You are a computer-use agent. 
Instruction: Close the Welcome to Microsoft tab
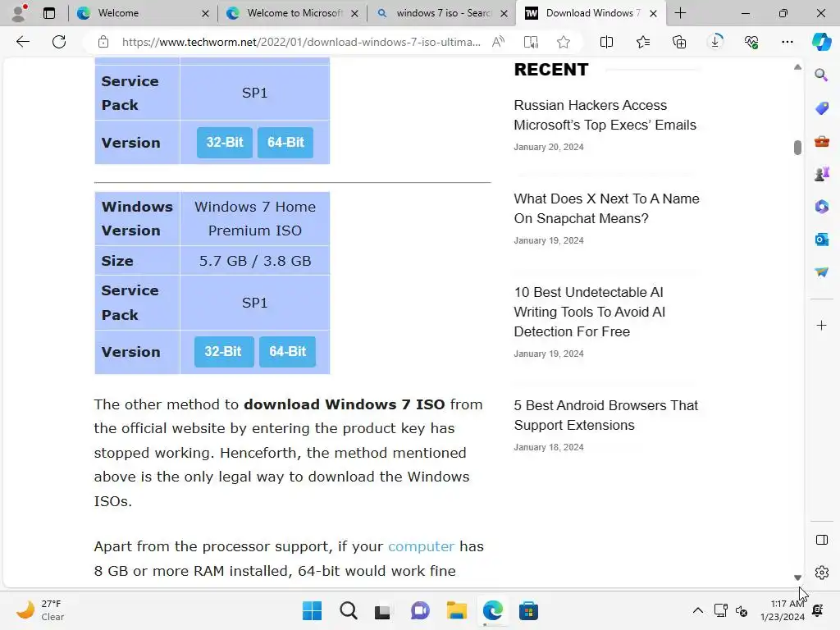tap(354, 13)
